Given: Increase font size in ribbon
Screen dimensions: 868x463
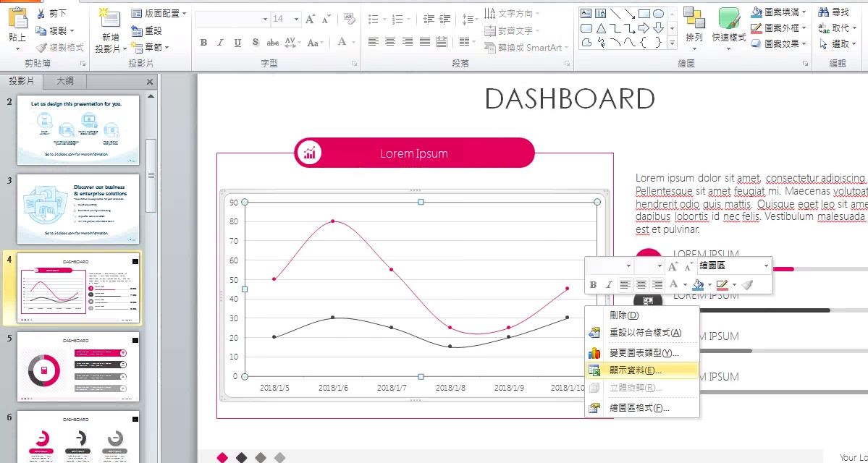Looking at the screenshot, I should tap(311, 20).
